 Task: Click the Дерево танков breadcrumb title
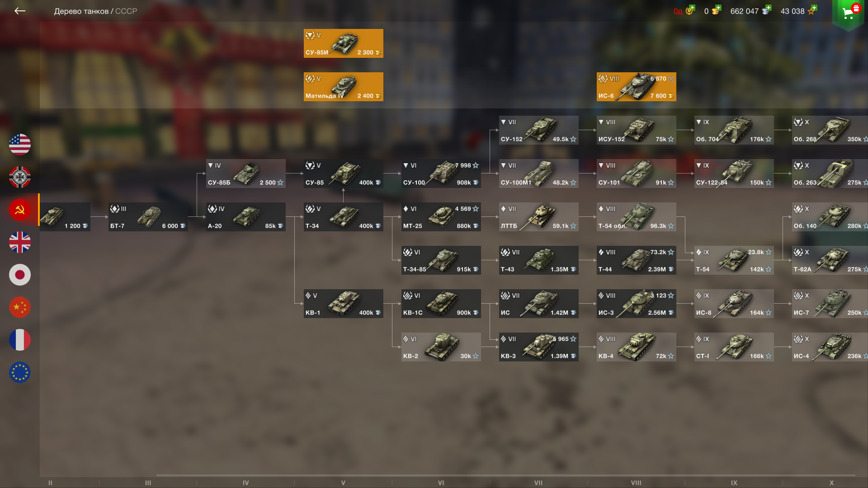coord(81,11)
